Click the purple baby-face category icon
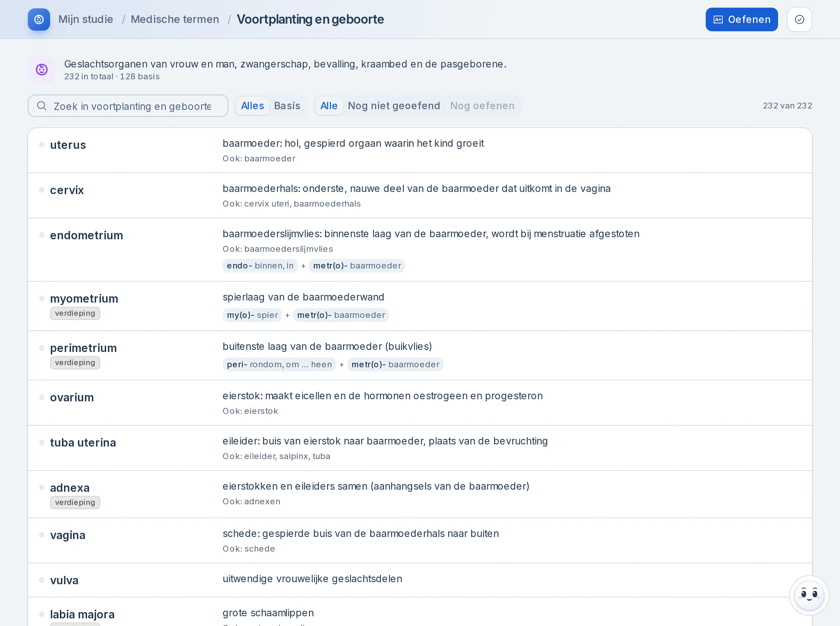This screenshot has height=626, width=840. (x=42, y=70)
